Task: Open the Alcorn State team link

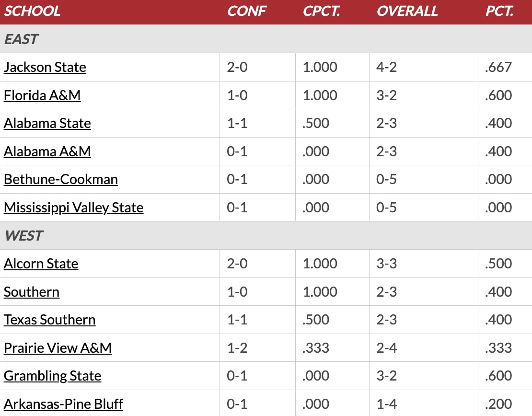Action: pyautogui.click(x=41, y=264)
